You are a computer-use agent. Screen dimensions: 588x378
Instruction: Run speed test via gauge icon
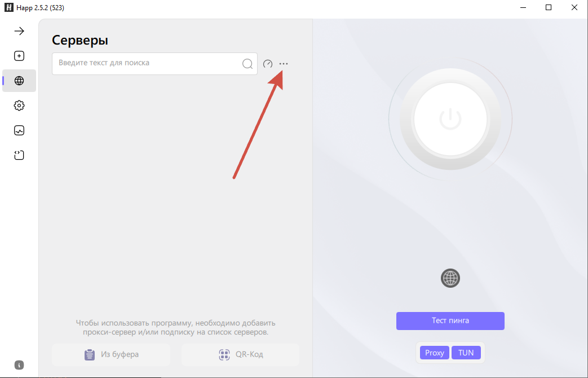pyautogui.click(x=268, y=64)
